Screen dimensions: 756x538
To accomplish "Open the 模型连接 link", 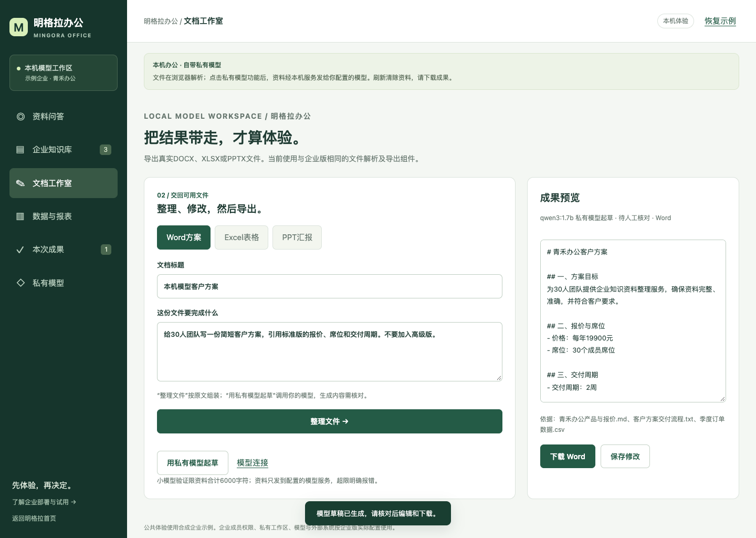I will pyautogui.click(x=253, y=463).
